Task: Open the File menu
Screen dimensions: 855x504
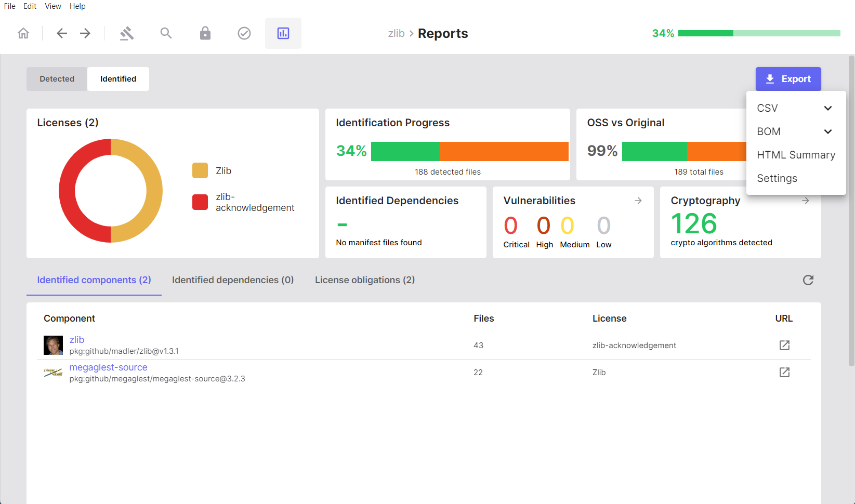Action: 10,6
